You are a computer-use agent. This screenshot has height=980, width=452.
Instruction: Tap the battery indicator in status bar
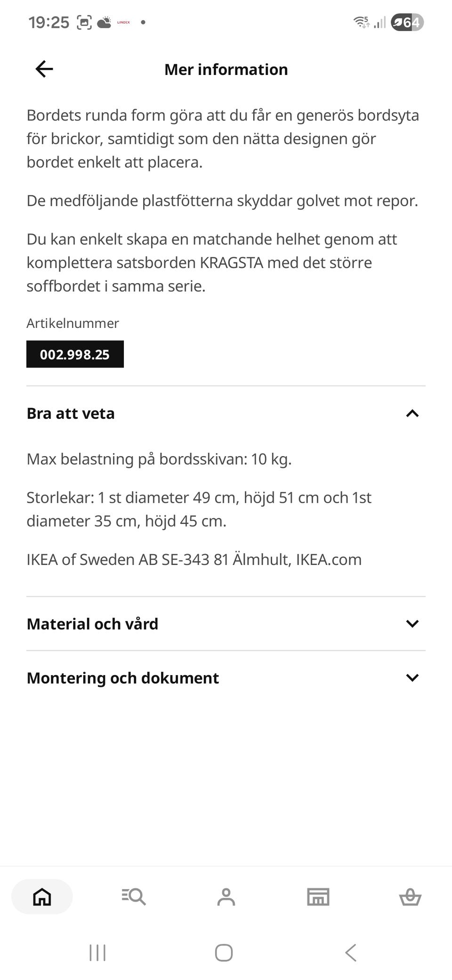click(x=408, y=22)
